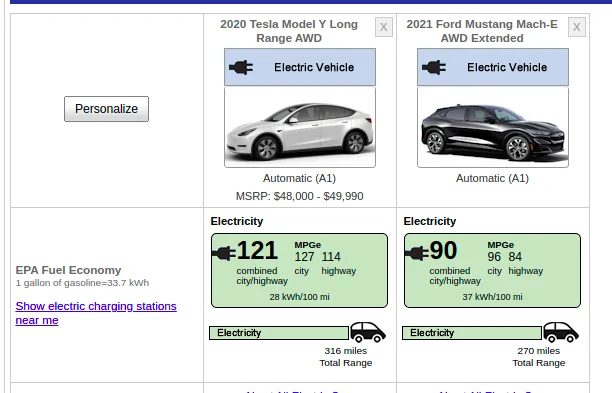Click Ford highway MPGe value 84
612x393 pixels.
tap(515, 257)
